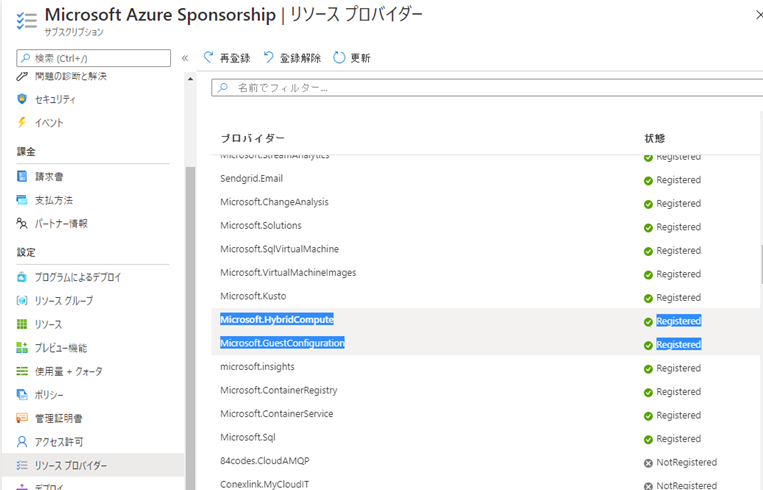Select the Microsoft.ChangeAnalysis provider row

point(486,202)
